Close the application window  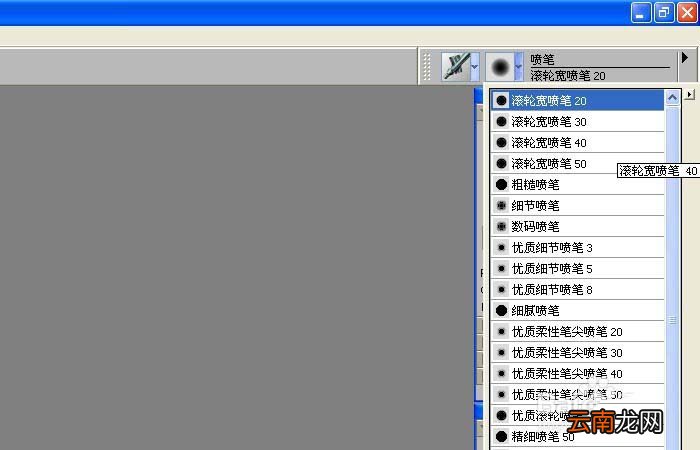pos(687,12)
